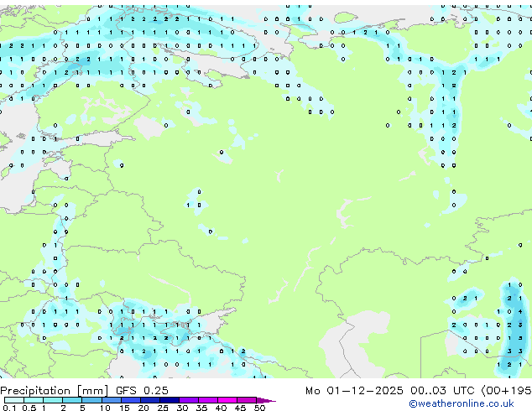Click the legend swatch between 2 and 5
Viewport: 532px width, 411px height.
tap(72, 400)
